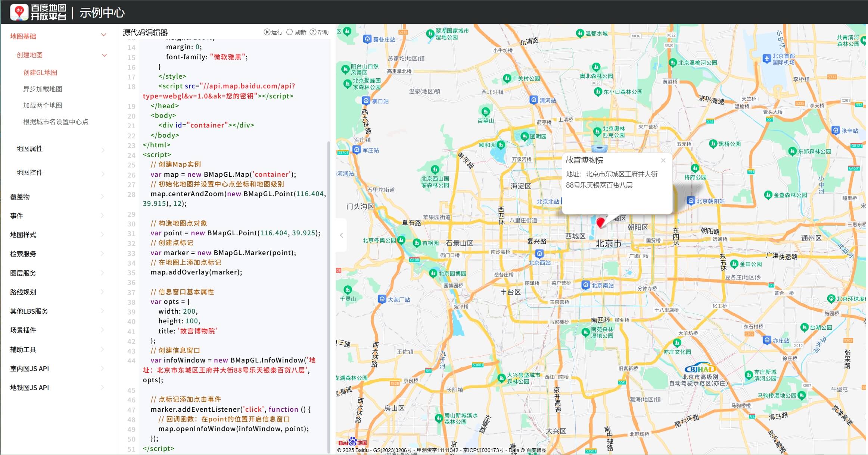Click the 张辛站 station icon
Viewport: 868px width, 455px height.
[836, 131]
